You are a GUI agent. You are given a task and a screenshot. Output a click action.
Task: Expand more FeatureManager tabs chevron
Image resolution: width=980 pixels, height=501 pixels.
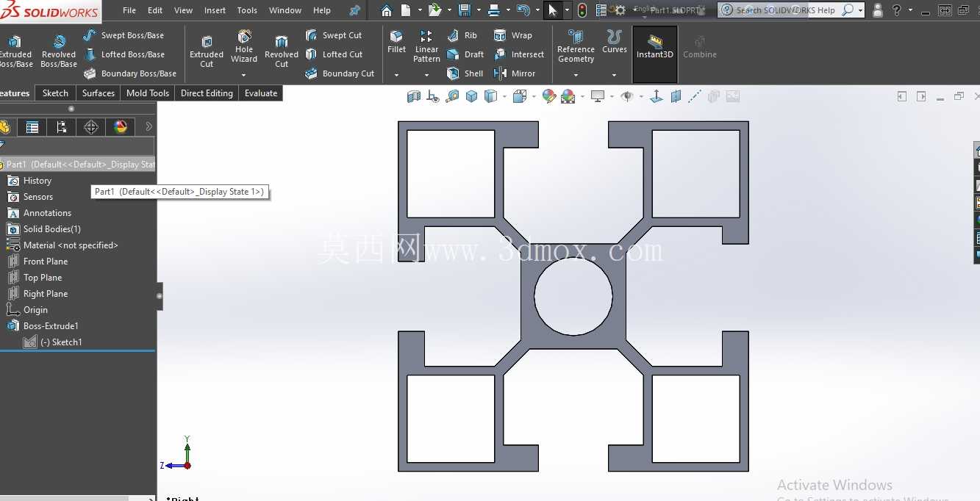tap(149, 127)
